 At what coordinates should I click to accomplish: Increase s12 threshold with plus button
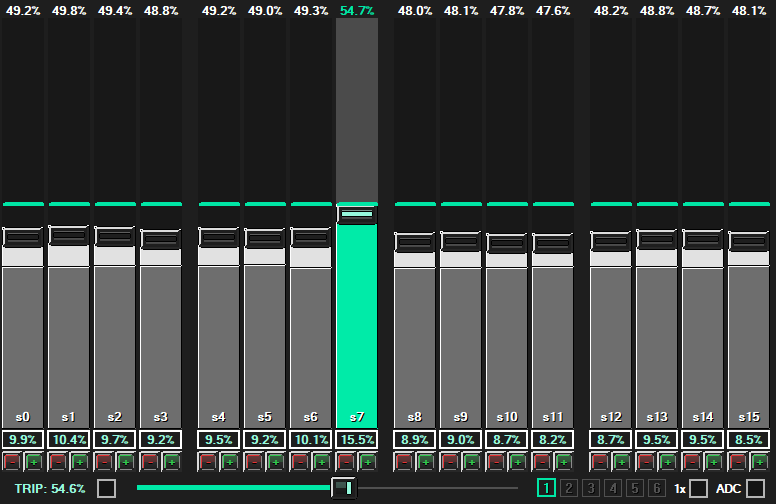coord(621,462)
